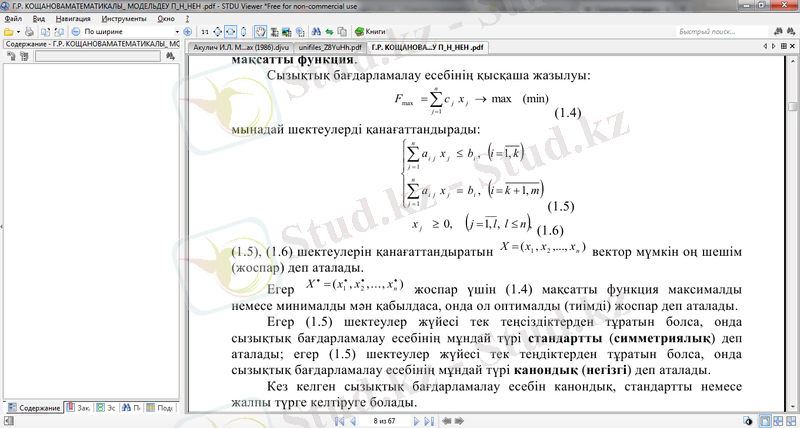Click the Содержание panel tab at bottom
800x428 pixels.
coord(33,408)
